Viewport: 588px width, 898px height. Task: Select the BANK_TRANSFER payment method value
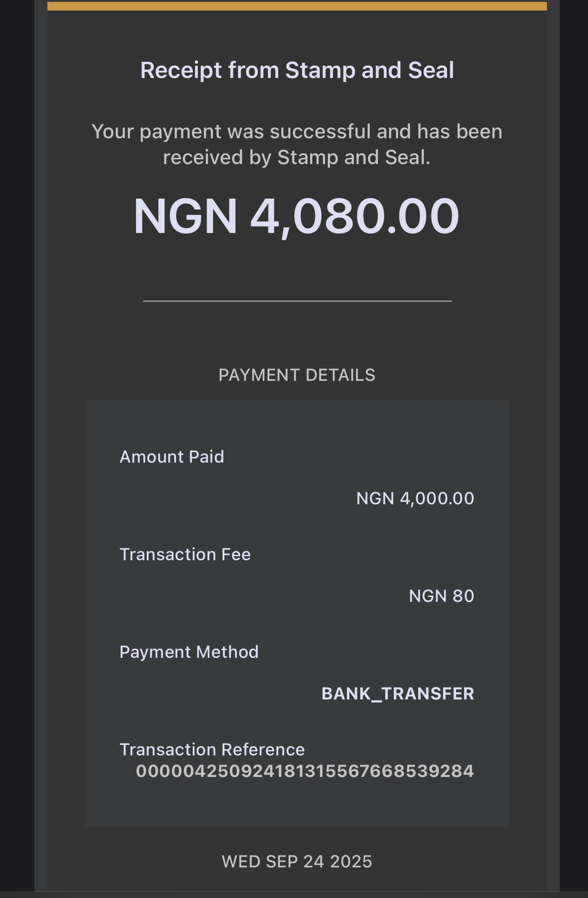click(x=398, y=694)
